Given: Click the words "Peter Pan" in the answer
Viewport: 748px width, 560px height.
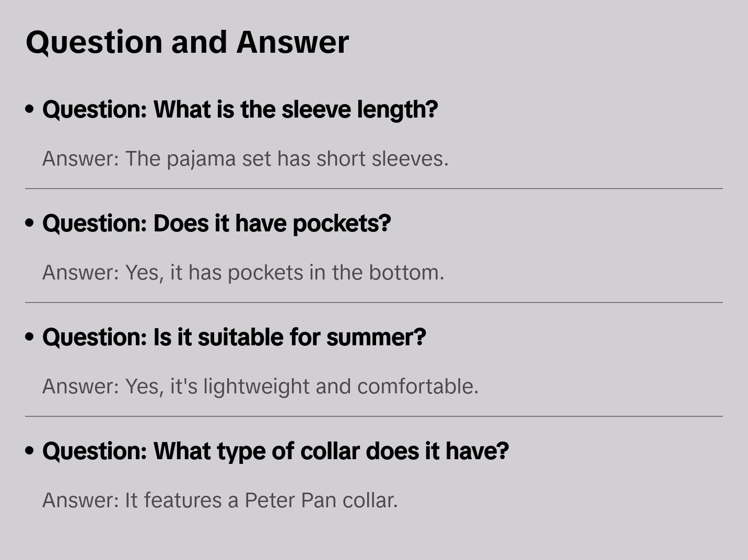Looking at the screenshot, I should coord(290,500).
